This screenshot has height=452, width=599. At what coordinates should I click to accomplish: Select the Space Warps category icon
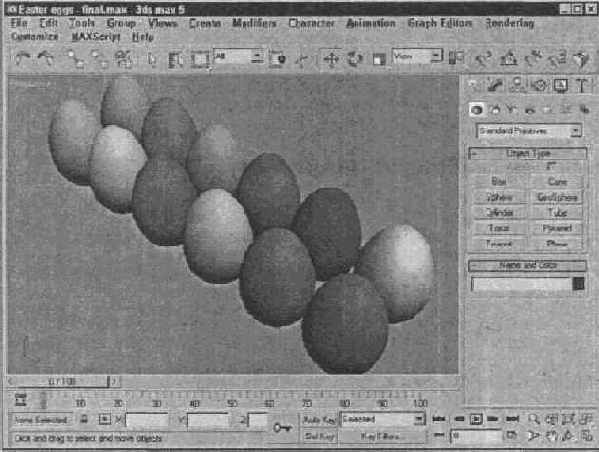(x=566, y=110)
